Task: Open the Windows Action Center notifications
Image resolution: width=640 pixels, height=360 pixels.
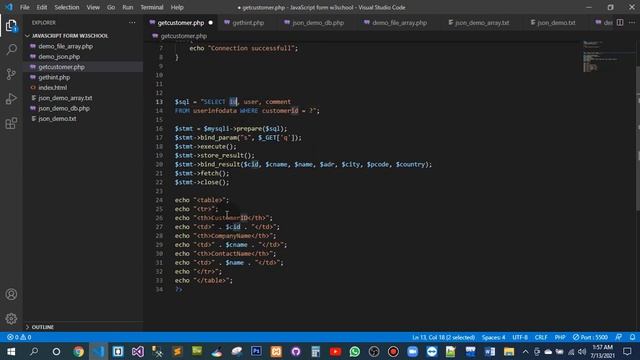Action: coord(627,351)
